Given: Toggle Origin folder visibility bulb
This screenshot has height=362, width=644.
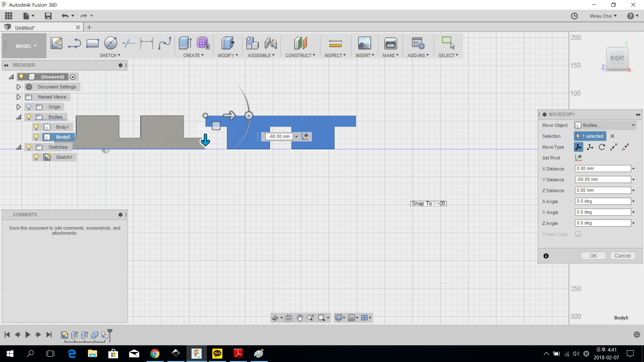Looking at the screenshot, I should [x=29, y=107].
